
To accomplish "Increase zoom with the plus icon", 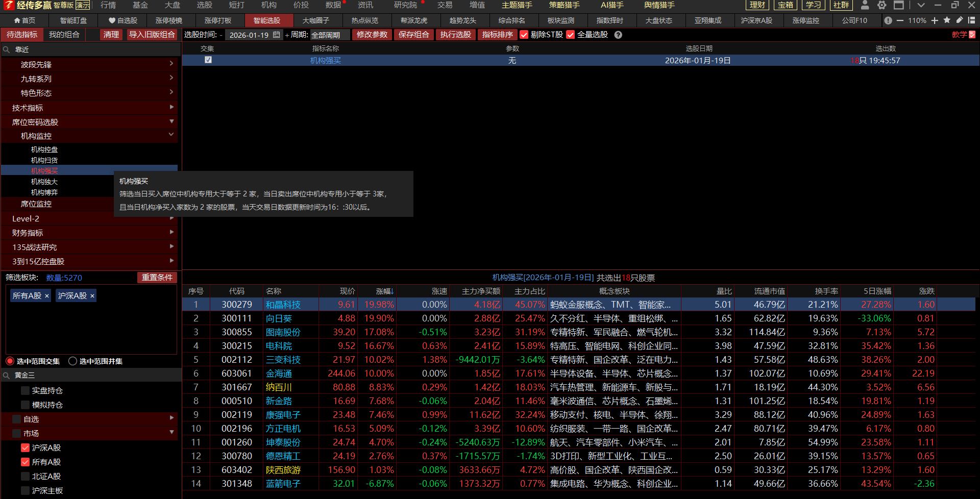I will point(935,20).
